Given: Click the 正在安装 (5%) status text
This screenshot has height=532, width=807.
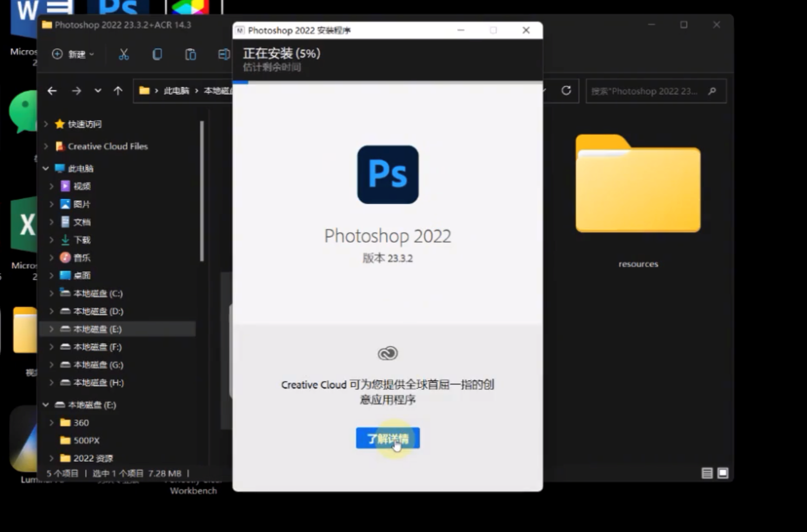Looking at the screenshot, I should click(x=282, y=53).
